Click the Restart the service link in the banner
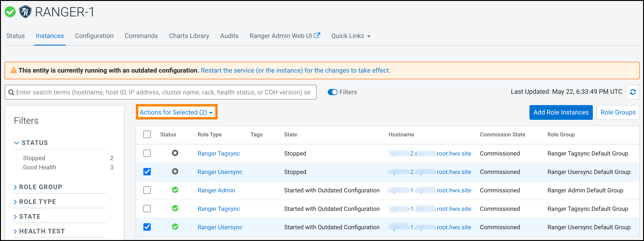644x241 pixels. pos(295,70)
